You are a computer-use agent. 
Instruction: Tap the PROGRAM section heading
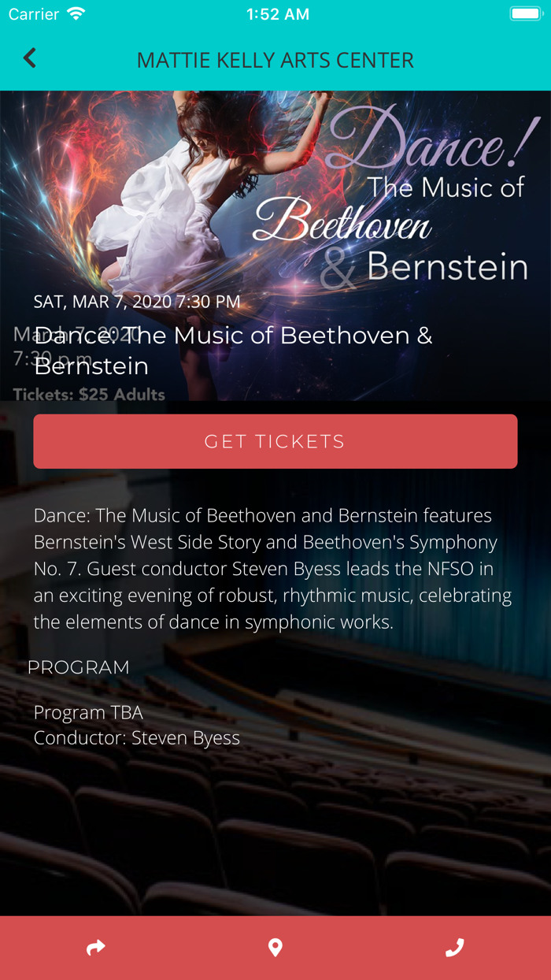click(x=79, y=668)
